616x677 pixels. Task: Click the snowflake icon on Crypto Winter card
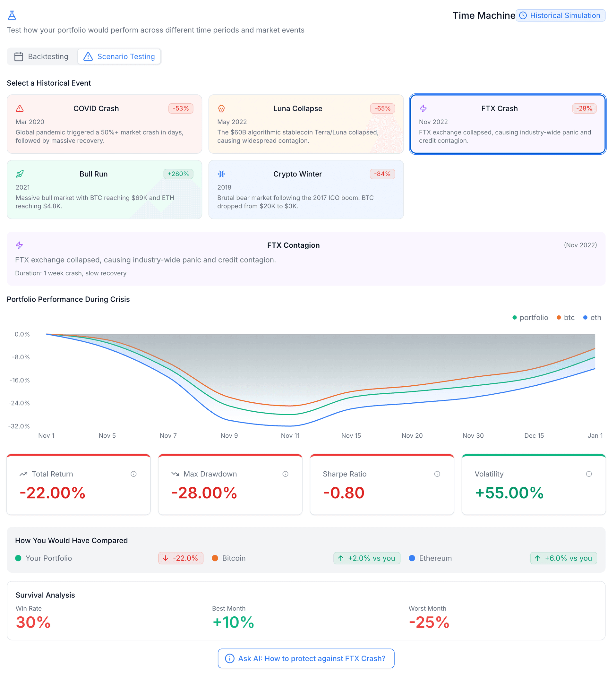pos(221,174)
